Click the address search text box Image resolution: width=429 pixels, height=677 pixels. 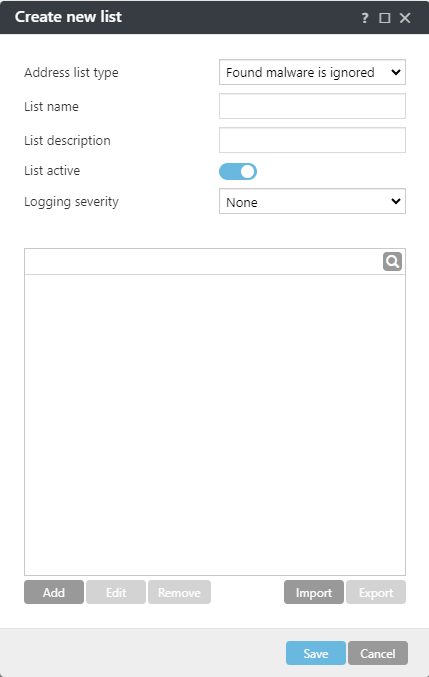pos(203,262)
